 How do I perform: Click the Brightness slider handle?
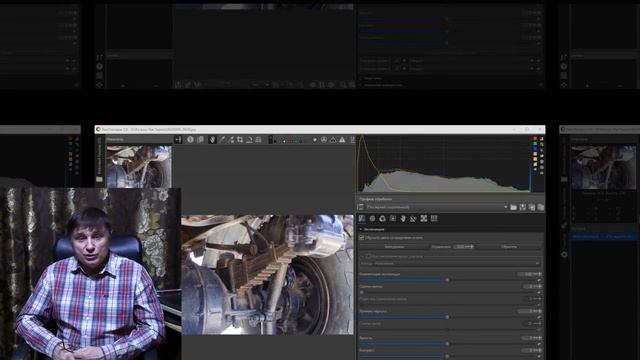click(x=447, y=344)
